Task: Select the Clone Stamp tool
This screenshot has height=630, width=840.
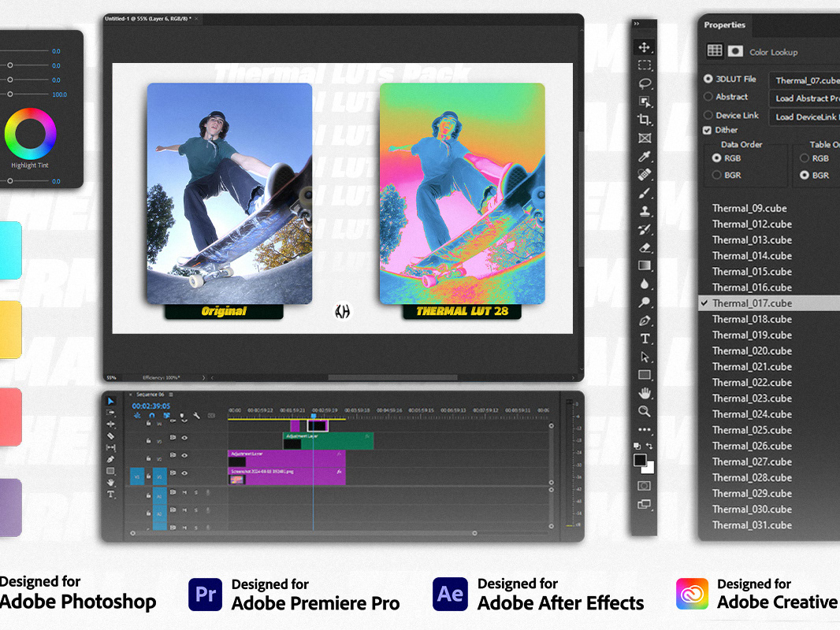Action: [x=644, y=211]
